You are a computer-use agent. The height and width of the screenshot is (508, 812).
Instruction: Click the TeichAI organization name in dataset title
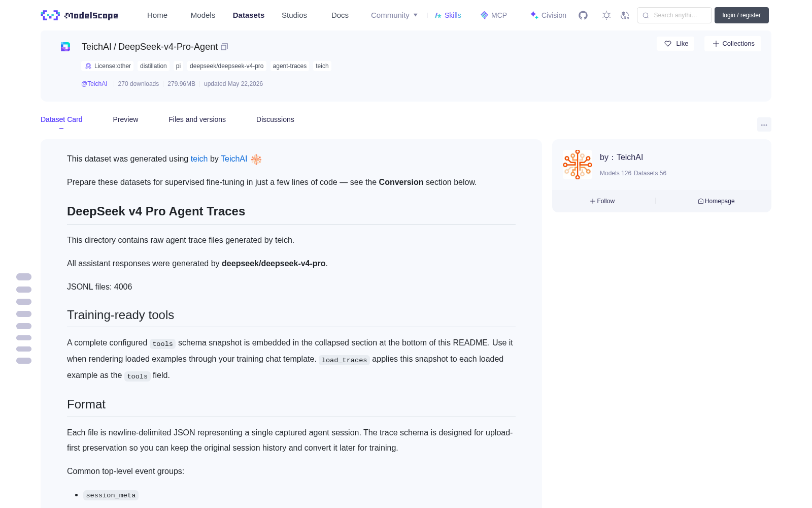(96, 47)
